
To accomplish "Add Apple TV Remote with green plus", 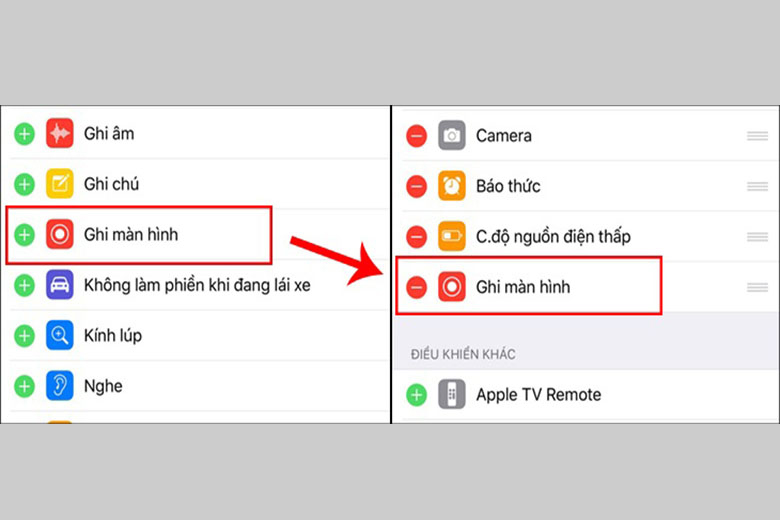I will pyautogui.click(x=416, y=395).
